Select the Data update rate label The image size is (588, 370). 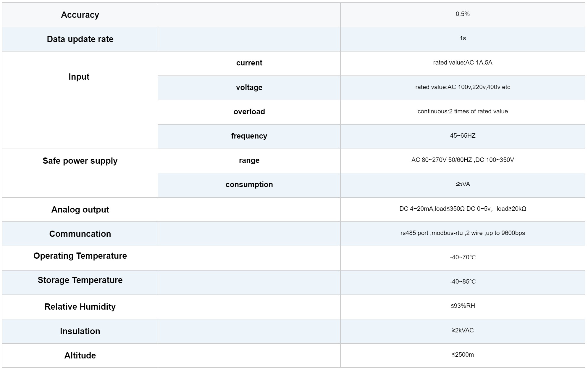tap(80, 39)
